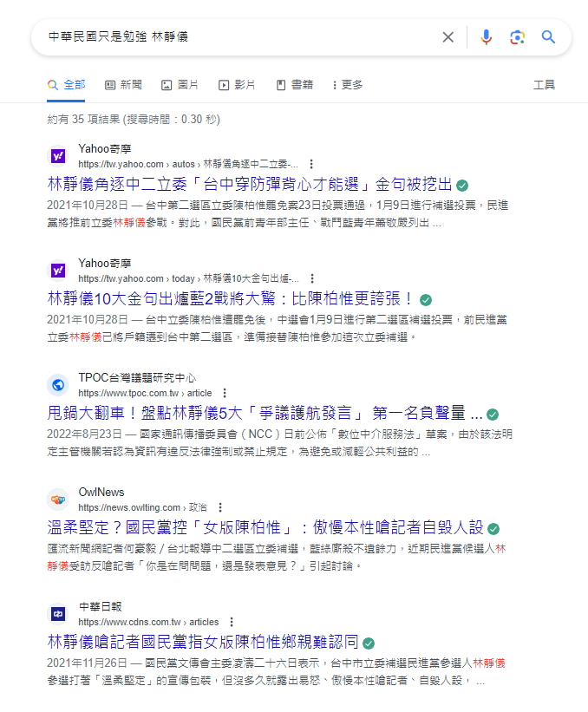Click the OwlNews site name
The height and width of the screenshot is (712, 588).
coord(101,493)
